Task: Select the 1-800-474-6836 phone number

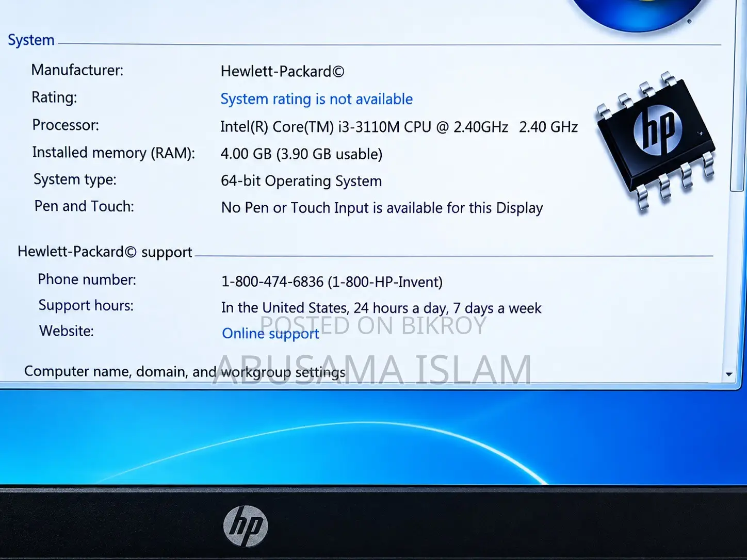Action: pyautogui.click(x=332, y=282)
